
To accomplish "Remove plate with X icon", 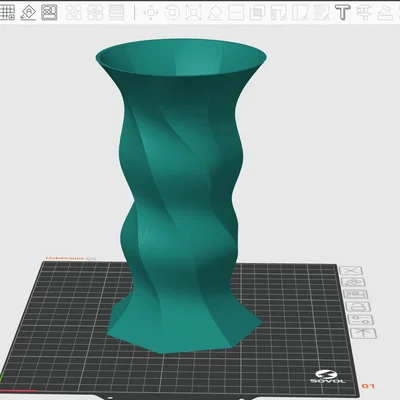I will click(350, 271).
